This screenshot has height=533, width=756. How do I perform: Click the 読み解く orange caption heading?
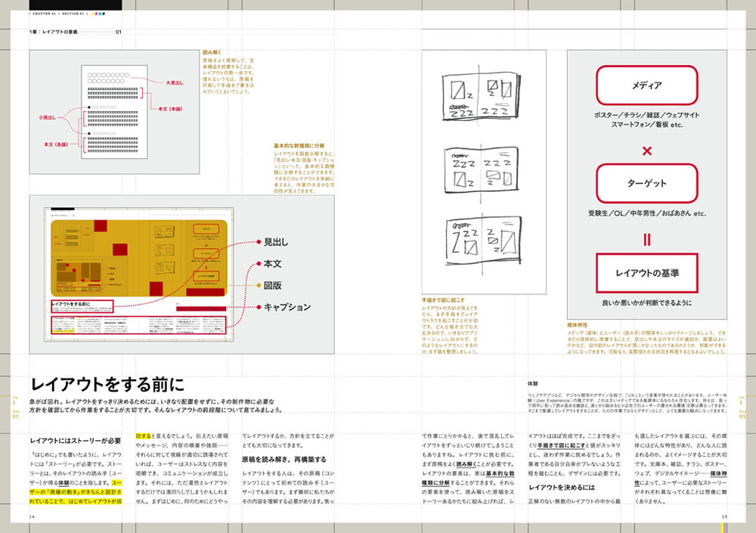click(x=212, y=52)
